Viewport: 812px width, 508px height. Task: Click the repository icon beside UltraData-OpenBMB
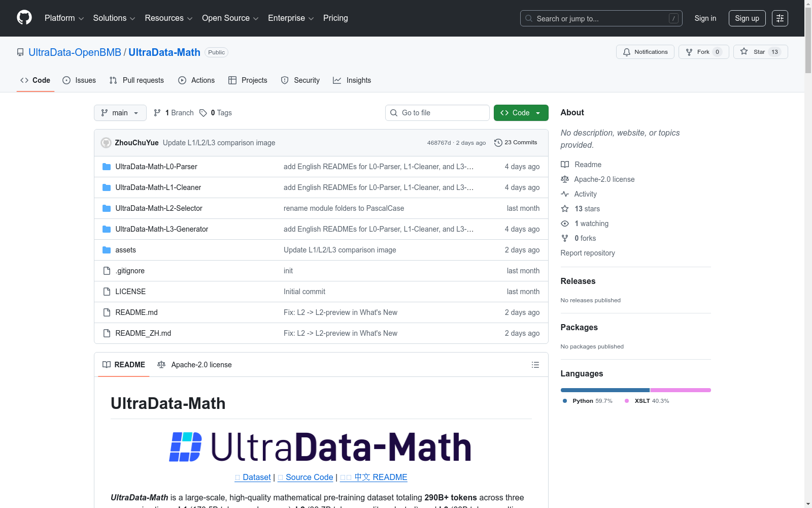(x=20, y=52)
